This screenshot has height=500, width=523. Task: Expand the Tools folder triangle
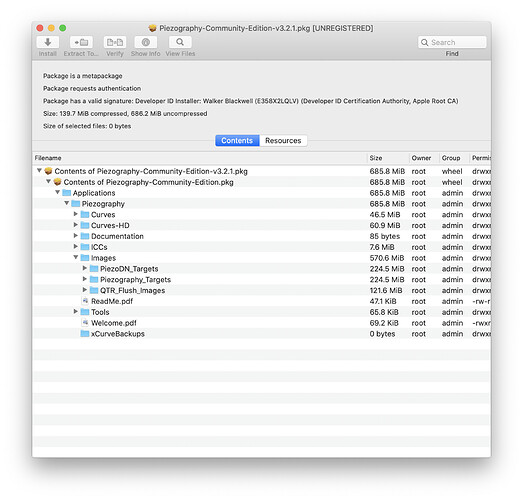click(x=76, y=312)
